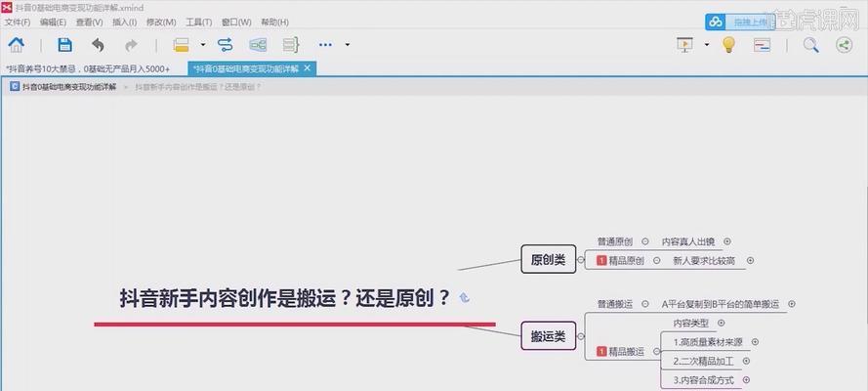868x391 pixels.
Task: Open the topic insert options dropdown arrow
Action: pyautogui.click(x=203, y=45)
